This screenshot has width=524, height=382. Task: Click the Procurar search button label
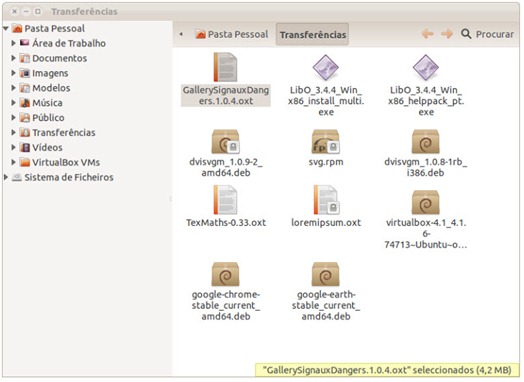point(495,34)
